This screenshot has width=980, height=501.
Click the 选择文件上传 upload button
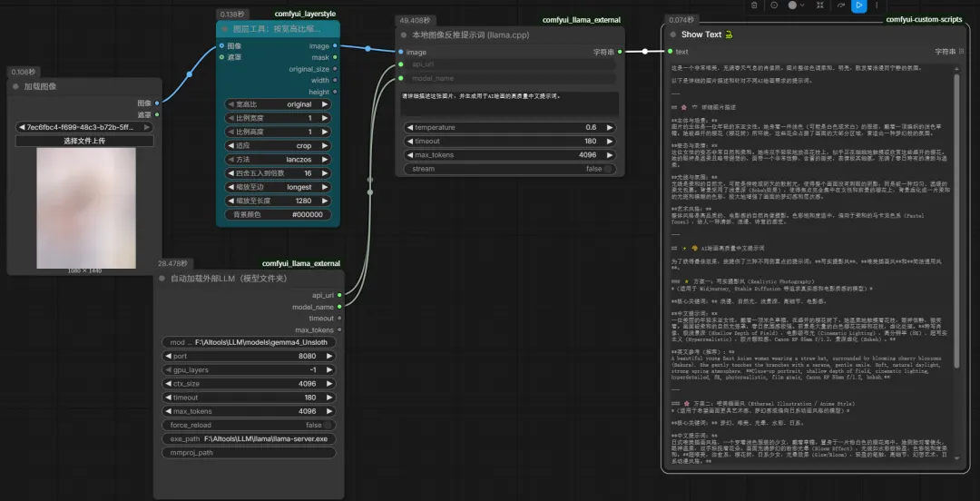point(84,141)
